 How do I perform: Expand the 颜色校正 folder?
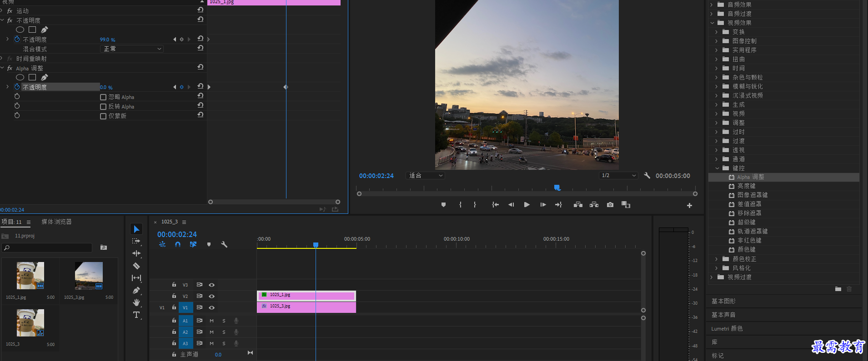717,259
